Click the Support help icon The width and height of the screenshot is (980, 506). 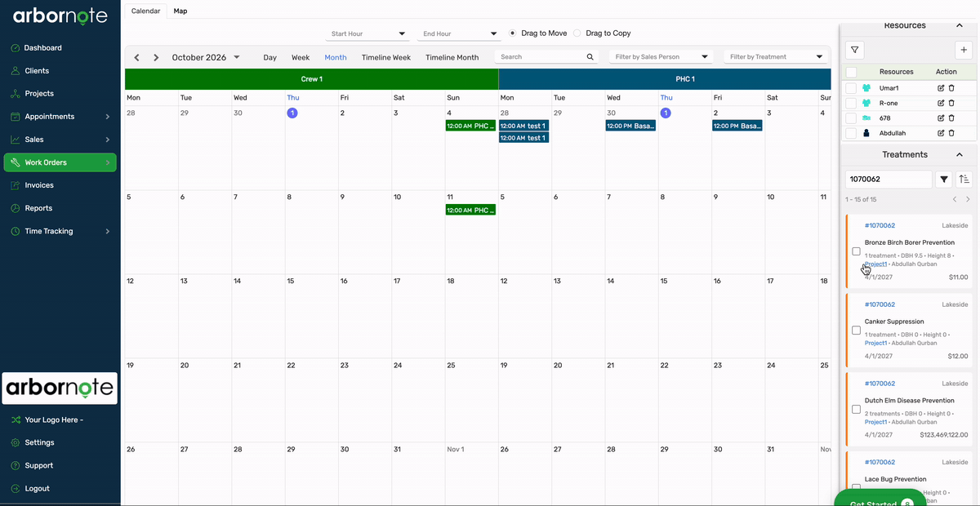[x=16, y=465]
